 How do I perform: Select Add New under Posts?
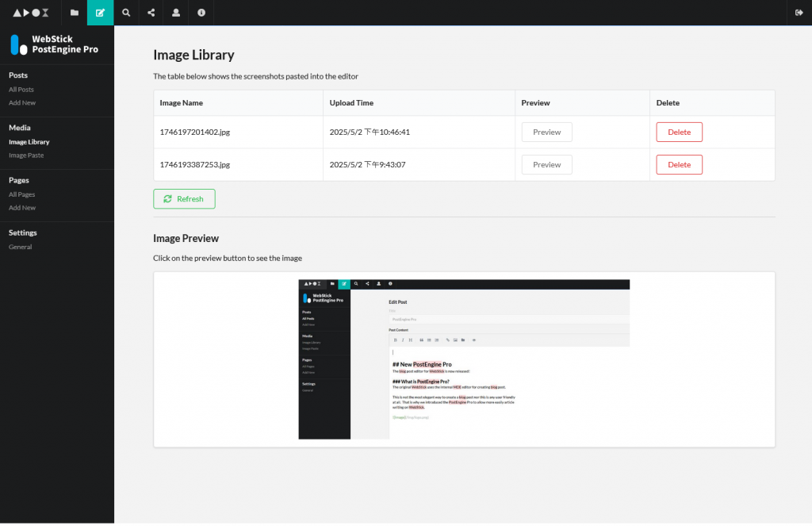pyautogui.click(x=22, y=102)
